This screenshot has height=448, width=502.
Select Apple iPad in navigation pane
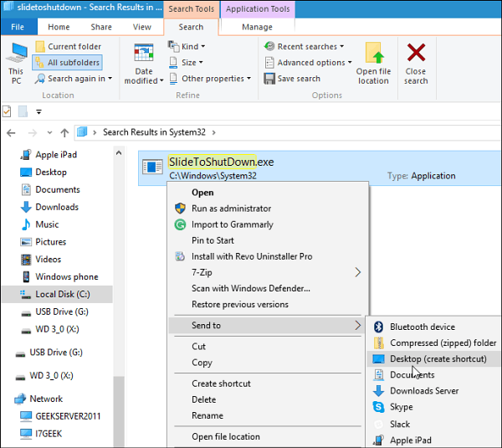[x=56, y=155]
